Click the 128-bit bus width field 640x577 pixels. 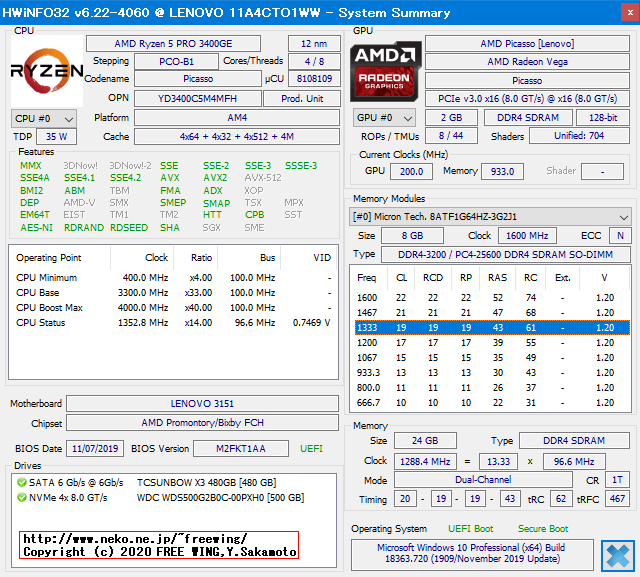click(x=603, y=118)
